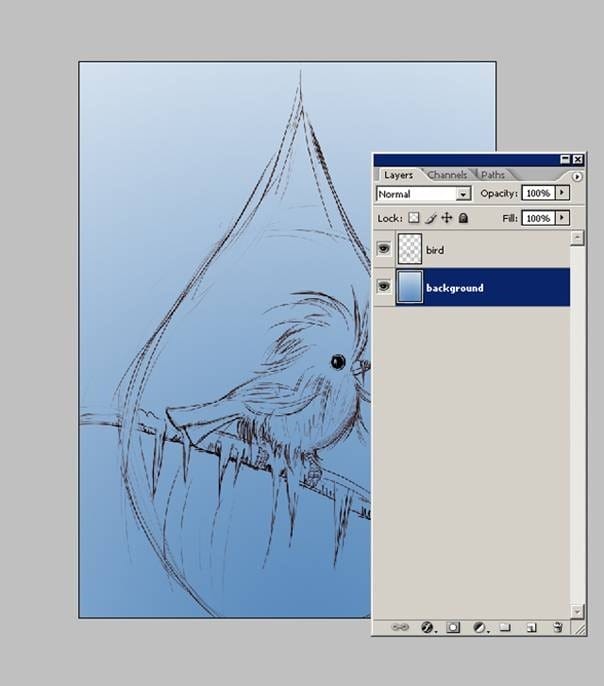Switch to the Channels tab
This screenshot has width=604, height=686.
[447, 175]
